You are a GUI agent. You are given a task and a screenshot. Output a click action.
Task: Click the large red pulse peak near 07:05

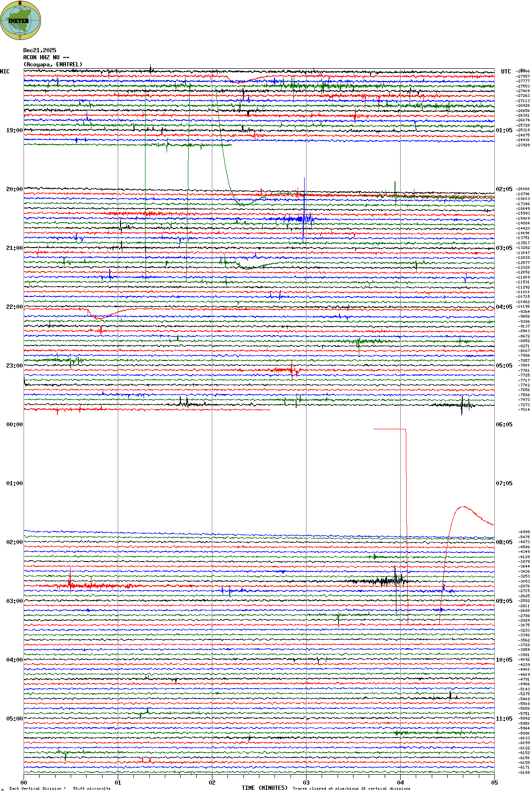point(464,507)
